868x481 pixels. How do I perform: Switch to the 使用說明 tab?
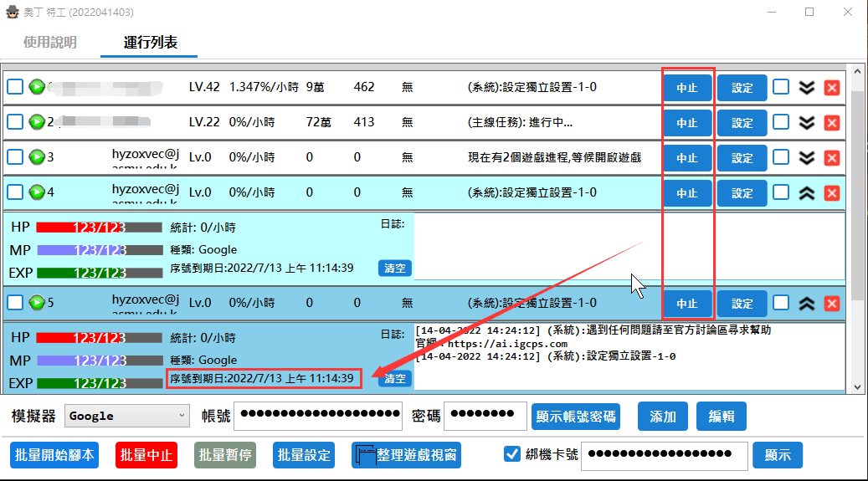pos(50,42)
